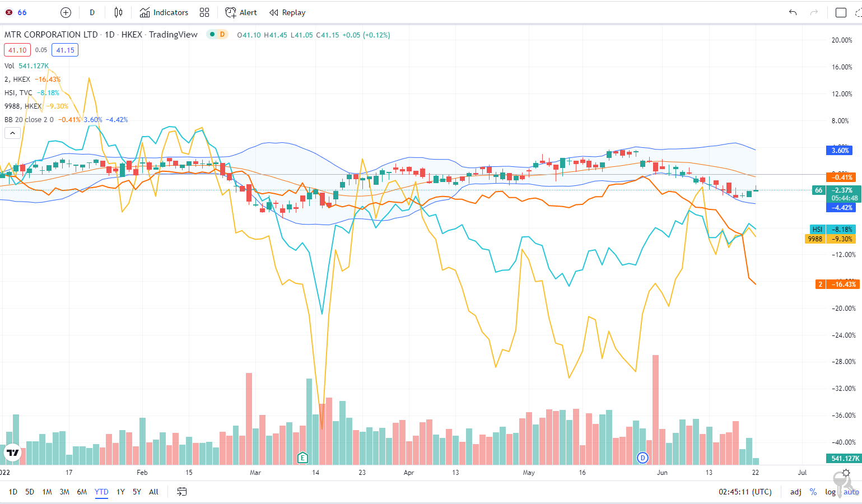Click the Jun label on time axis
The image size is (862, 504).
pos(662,473)
